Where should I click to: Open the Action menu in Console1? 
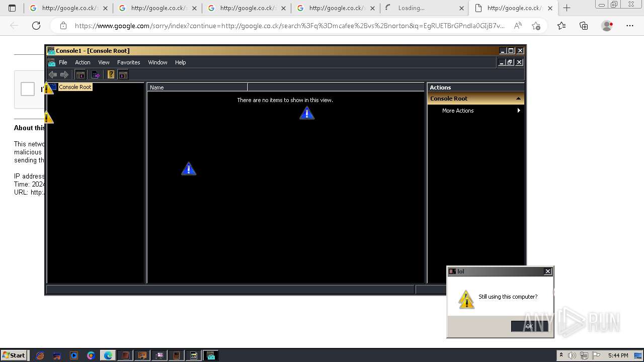click(x=83, y=62)
